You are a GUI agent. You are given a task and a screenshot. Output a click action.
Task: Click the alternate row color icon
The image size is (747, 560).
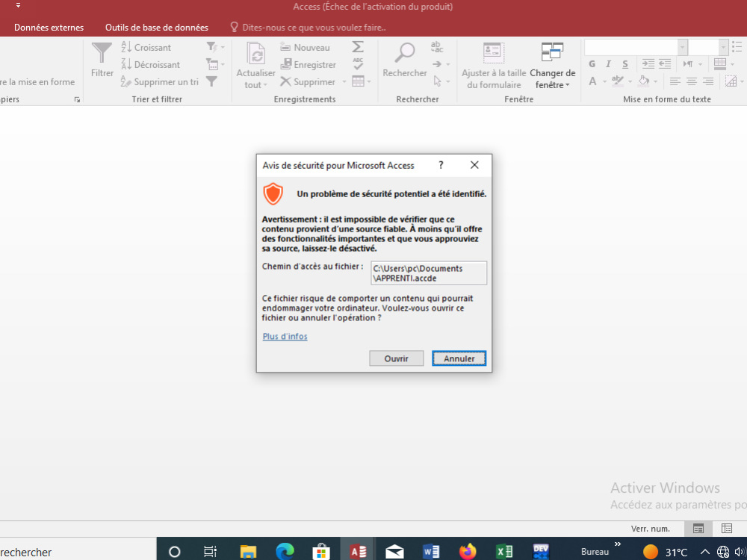pyautogui.click(x=731, y=81)
